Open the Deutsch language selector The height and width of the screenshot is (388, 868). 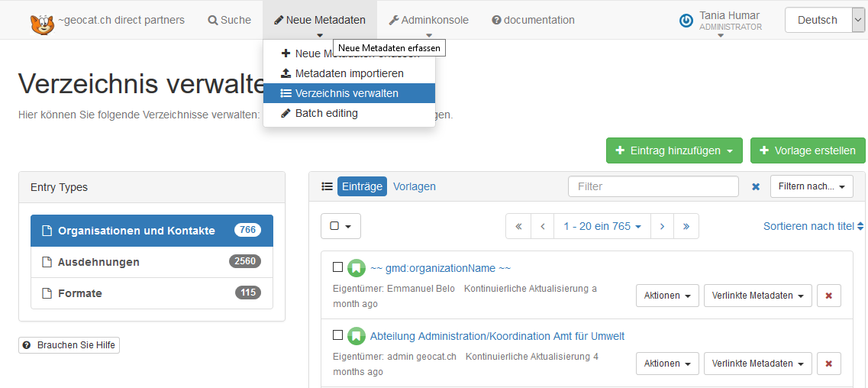click(824, 20)
